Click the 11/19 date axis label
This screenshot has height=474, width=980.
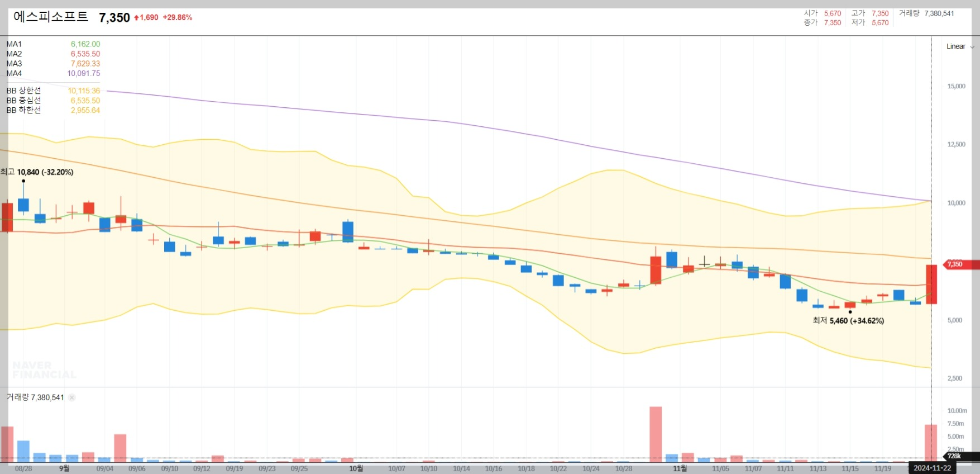pyautogui.click(x=883, y=468)
